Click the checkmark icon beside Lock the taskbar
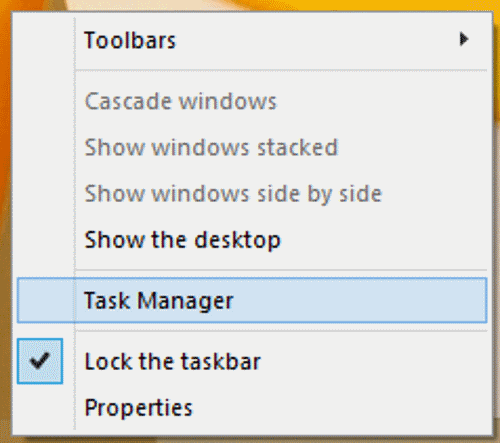This screenshot has width=500, height=443. (40, 361)
